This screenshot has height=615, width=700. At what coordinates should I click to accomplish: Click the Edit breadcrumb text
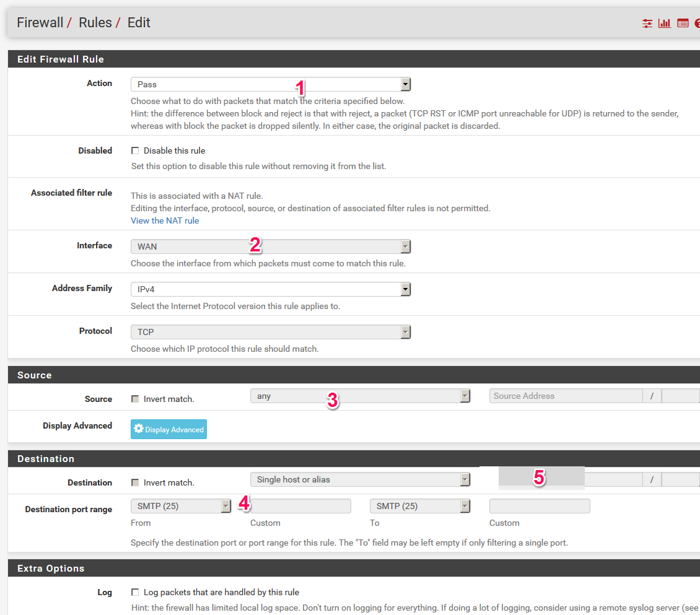139,22
